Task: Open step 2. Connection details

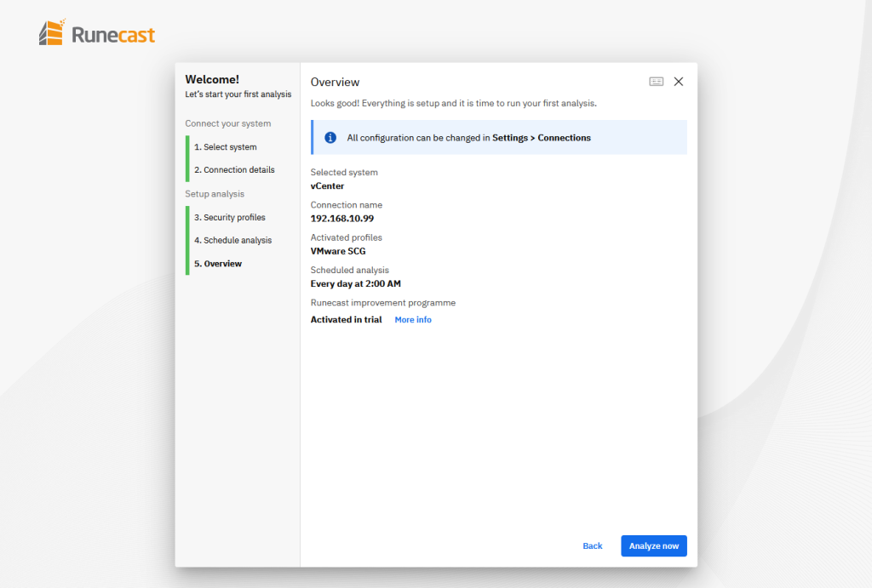Action: point(234,170)
